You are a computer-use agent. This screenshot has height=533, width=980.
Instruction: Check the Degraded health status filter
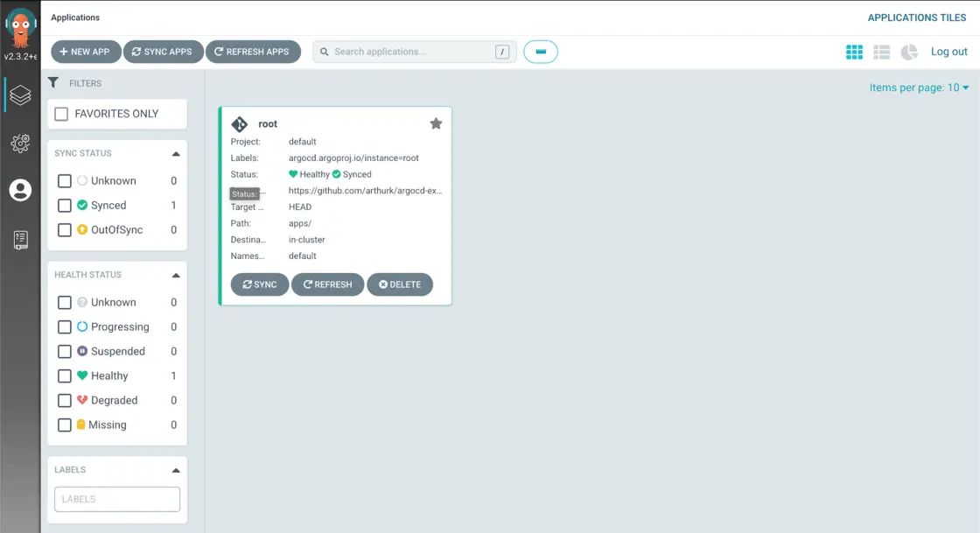[65, 401]
